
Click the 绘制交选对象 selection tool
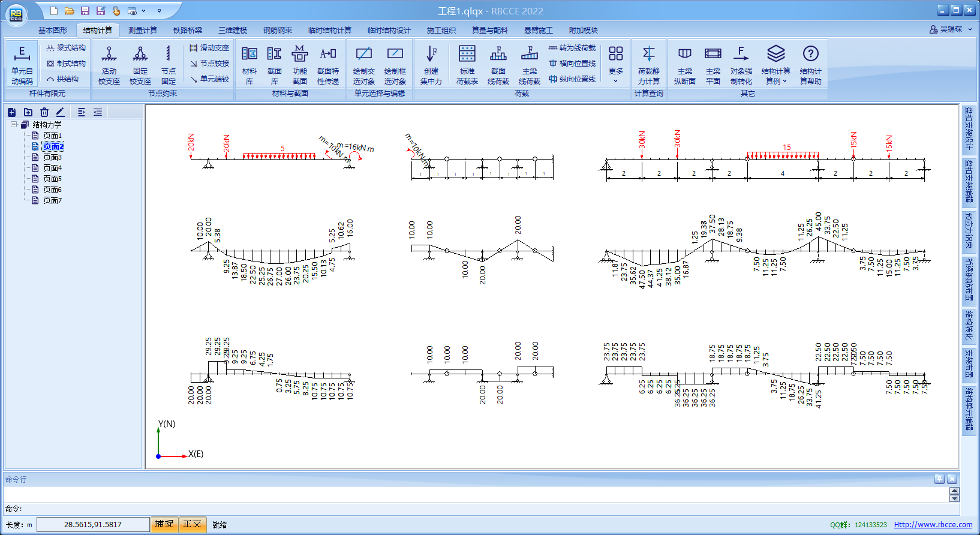click(x=363, y=65)
